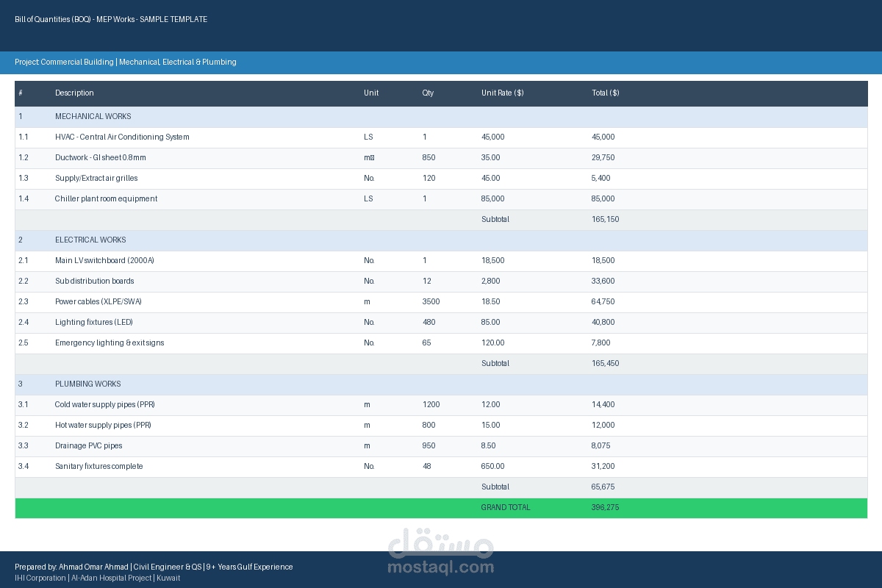
Task: Click total '64,750' for Power cables
Action: click(x=603, y=302)
